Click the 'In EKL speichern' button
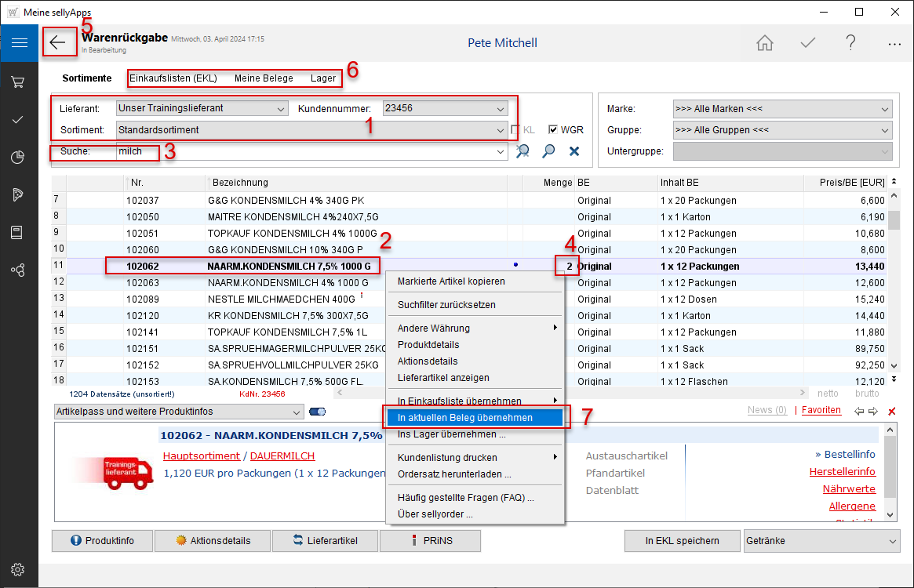Image resolution: width=914 pixels, height=588 pixels. point(682,541)
